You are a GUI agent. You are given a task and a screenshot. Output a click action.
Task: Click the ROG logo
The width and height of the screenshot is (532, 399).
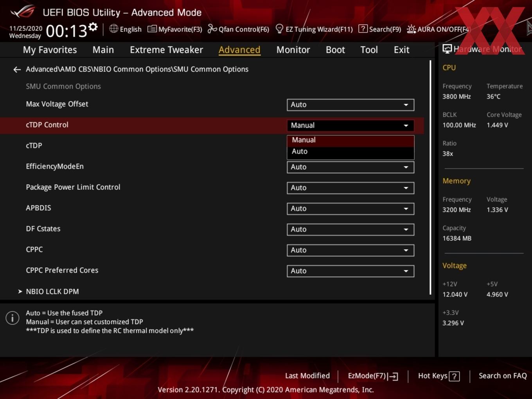(x=23, y=12)
